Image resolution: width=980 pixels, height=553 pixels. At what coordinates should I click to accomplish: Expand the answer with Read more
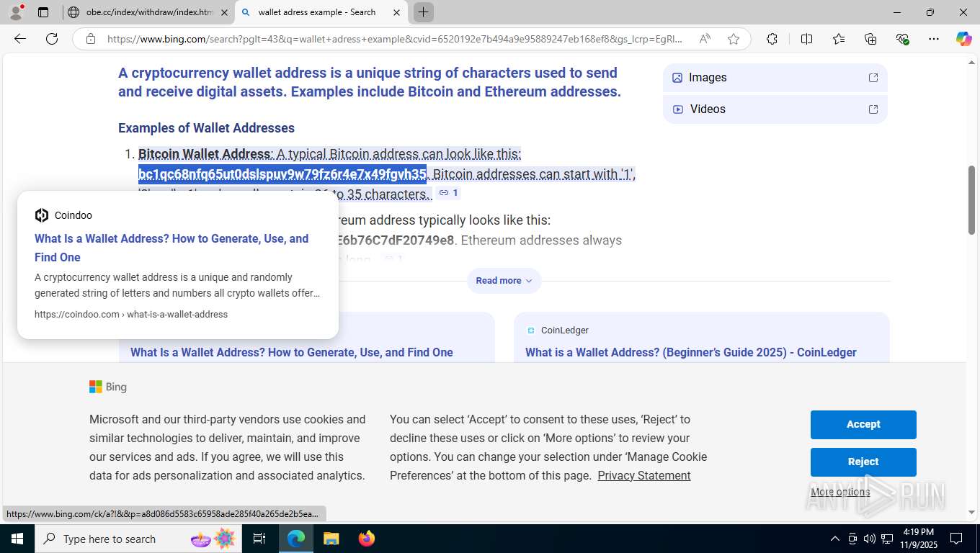tap(504, 281)
